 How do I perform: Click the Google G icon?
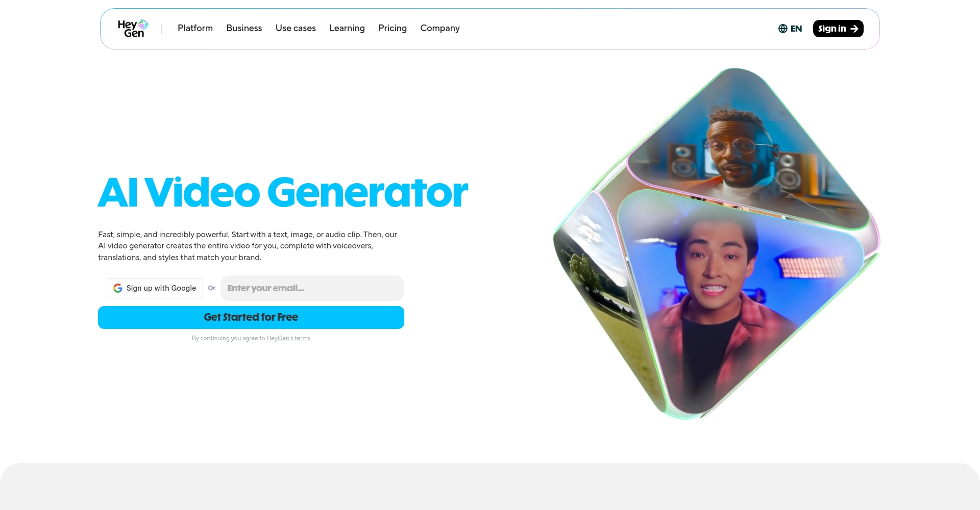coord(118,288)
